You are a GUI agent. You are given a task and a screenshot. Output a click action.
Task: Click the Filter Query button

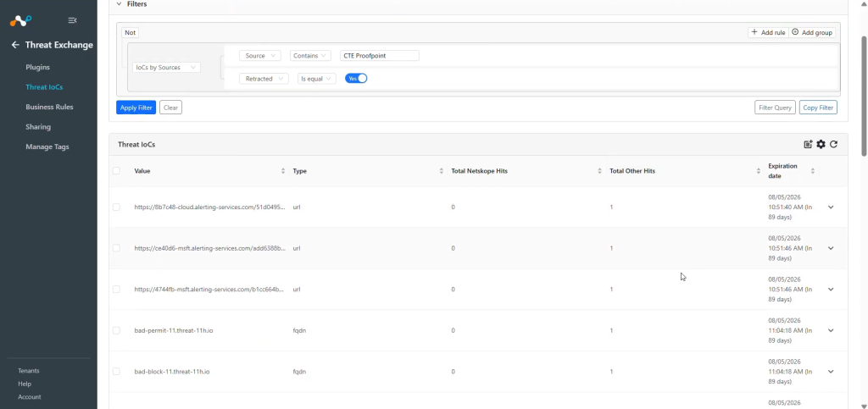click(775, 108)
